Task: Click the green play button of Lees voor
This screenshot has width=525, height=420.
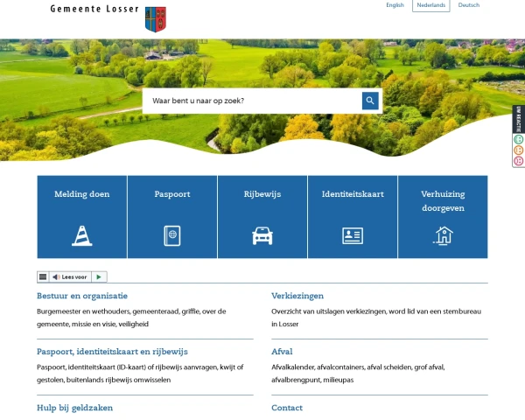Action: [99, 277]
